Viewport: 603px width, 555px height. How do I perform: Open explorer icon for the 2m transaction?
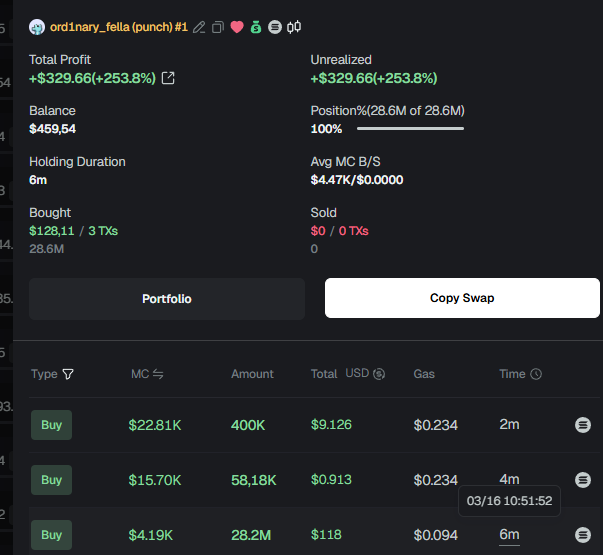(x=583, y=425)
